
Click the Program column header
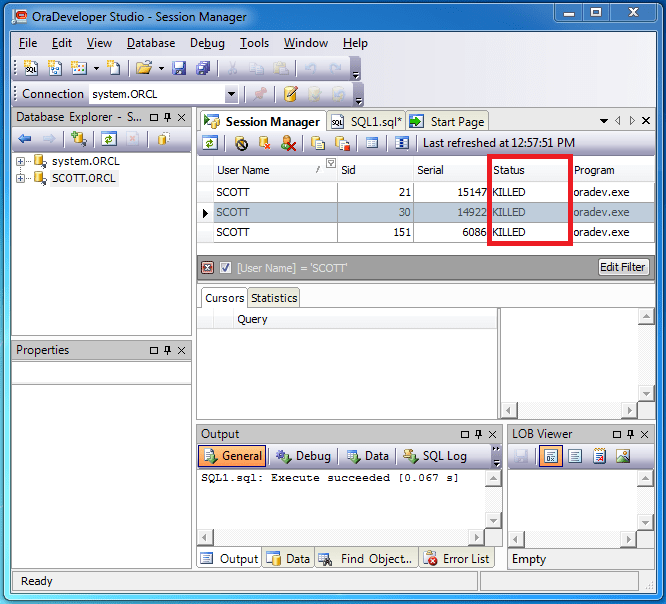[x=612, y=170]
